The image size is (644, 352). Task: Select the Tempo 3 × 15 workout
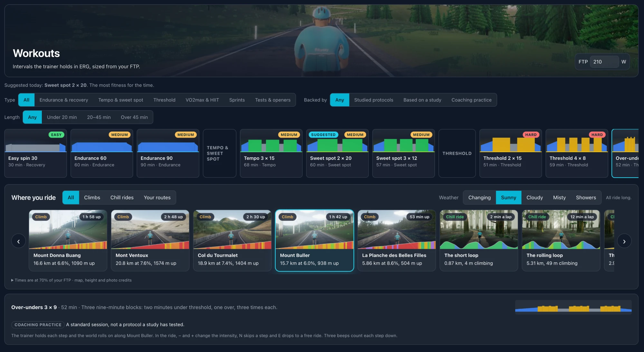tap(271, 153)
